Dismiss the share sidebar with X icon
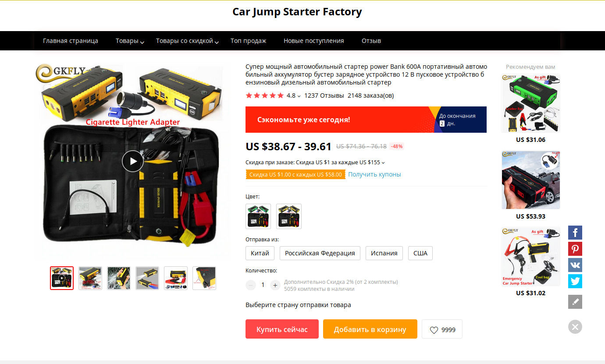This screenshot has height=364, width=605. (x=575, y=327)
